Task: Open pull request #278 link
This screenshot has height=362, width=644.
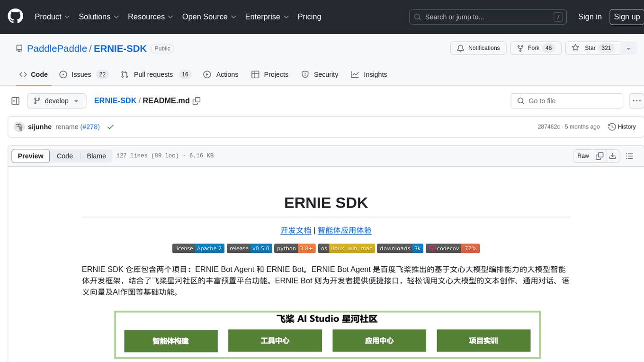Action: click(89, 127)
